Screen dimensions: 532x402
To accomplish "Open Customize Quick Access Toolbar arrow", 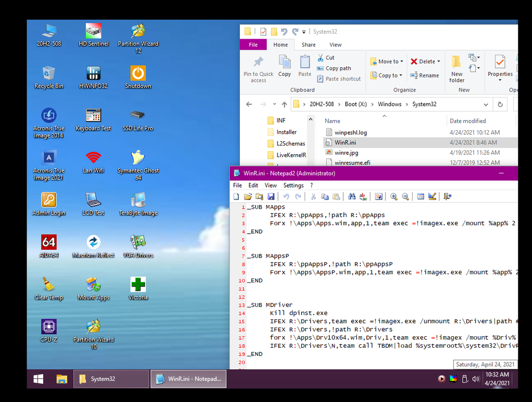I will (304, 32).
